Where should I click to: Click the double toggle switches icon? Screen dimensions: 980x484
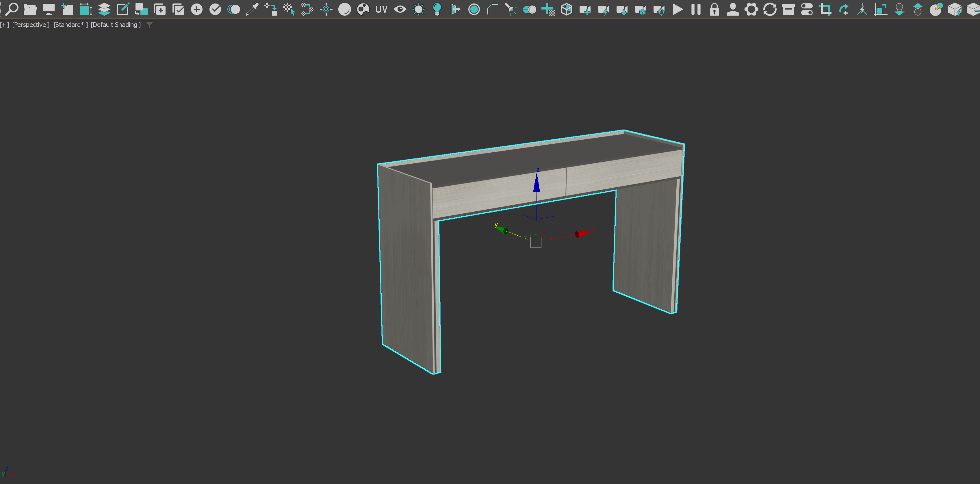[807, 9]
